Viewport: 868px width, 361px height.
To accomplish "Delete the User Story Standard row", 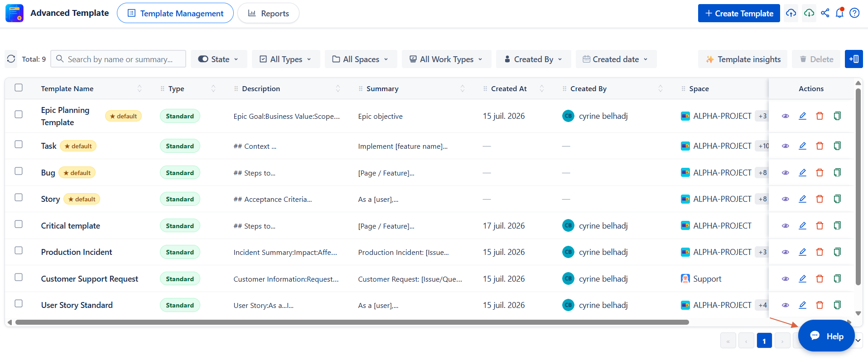I will [820, 305].
